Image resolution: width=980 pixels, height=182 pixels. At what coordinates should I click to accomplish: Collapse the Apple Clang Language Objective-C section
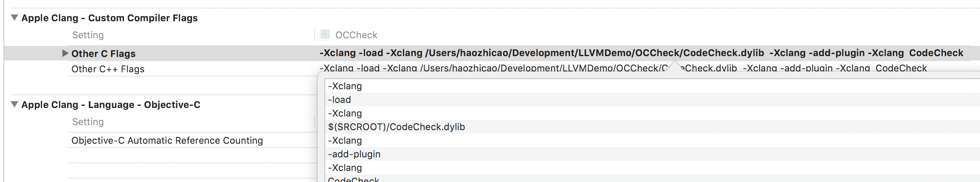coord(14,105)
